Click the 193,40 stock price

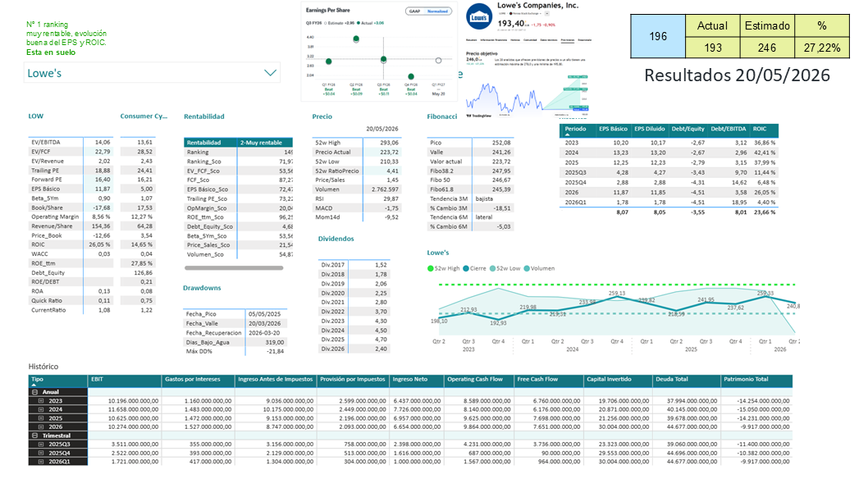(x=510, y=23)
